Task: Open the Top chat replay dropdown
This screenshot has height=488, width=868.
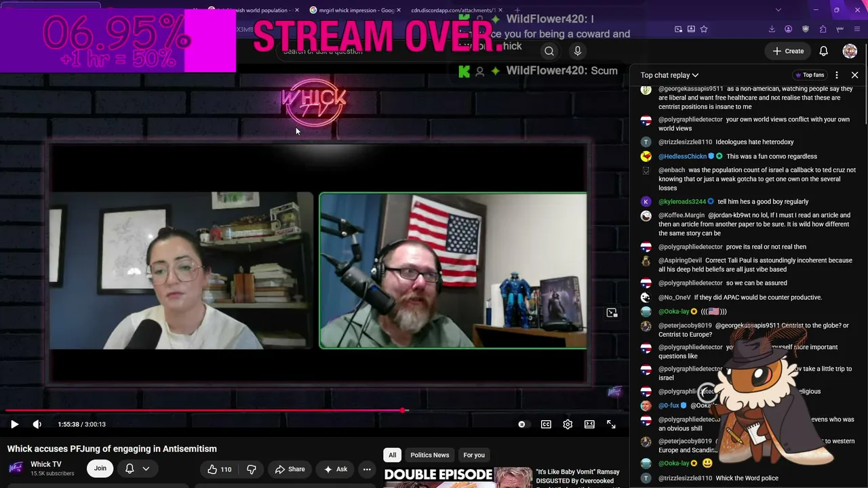Action: pyautogui.click(x=669, y=75)
